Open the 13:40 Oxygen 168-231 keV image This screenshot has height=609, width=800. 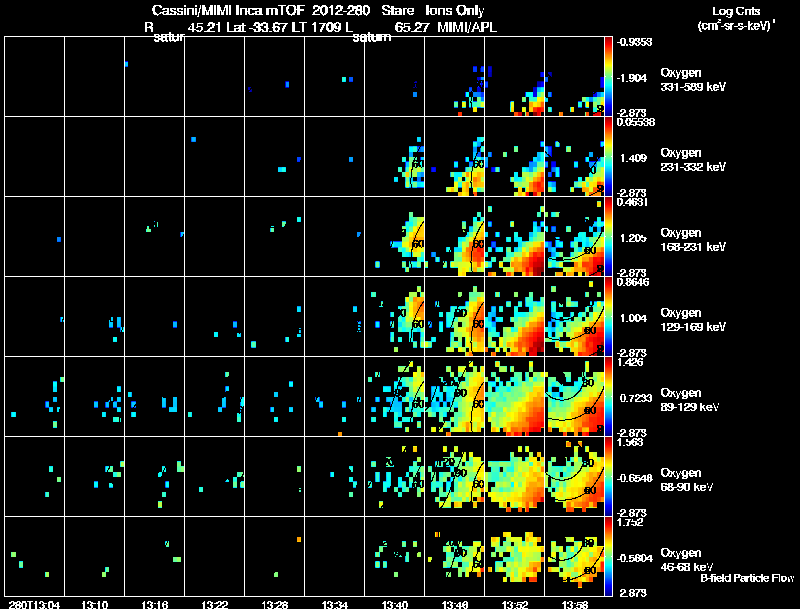point(394,237)
